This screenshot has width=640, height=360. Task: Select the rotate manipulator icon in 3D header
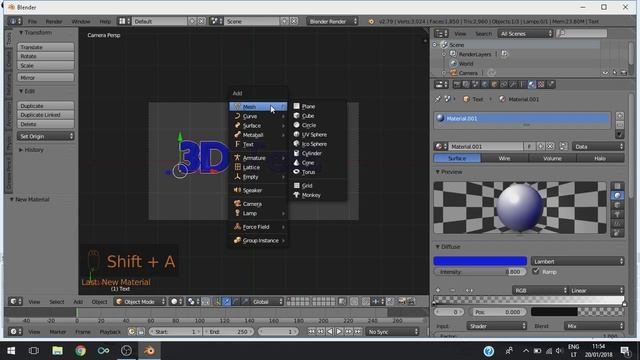click(236, 302)
